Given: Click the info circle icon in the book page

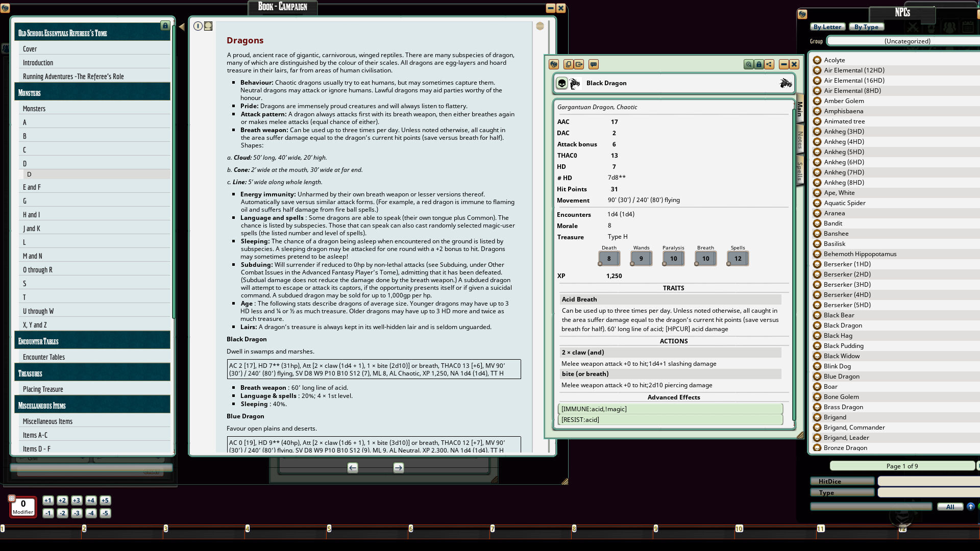Looking at the screenshot, I should point(198,26).
